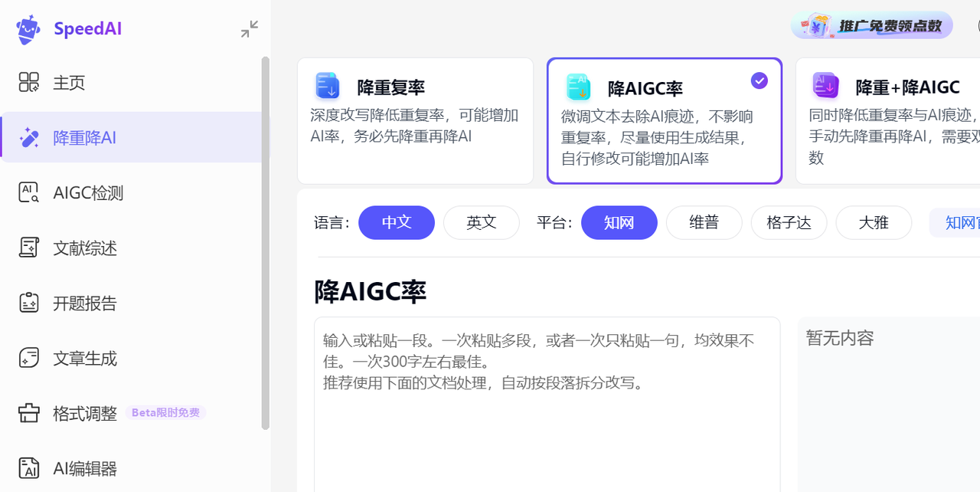
Task: Select the 降重复率 mode card
Action: [x=415, y=121]
